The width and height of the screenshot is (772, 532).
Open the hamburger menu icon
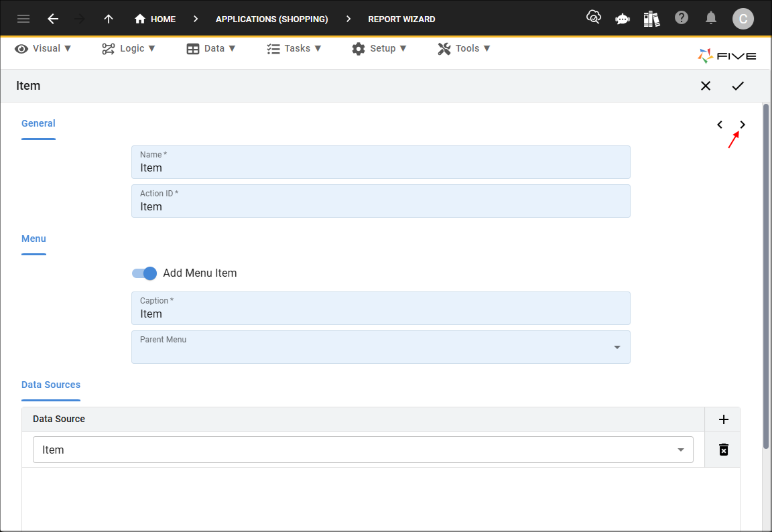point(23,19)
